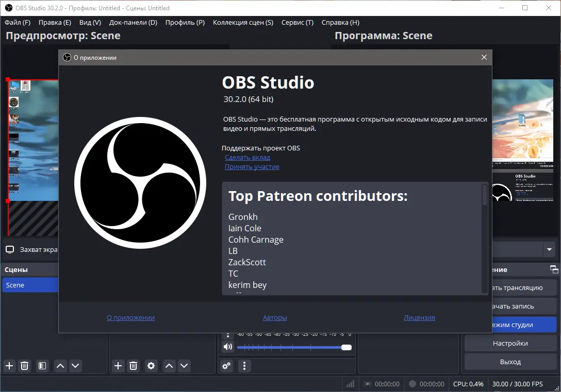Open advanced audio properties gears icon
561x392 pixels.
227,366
